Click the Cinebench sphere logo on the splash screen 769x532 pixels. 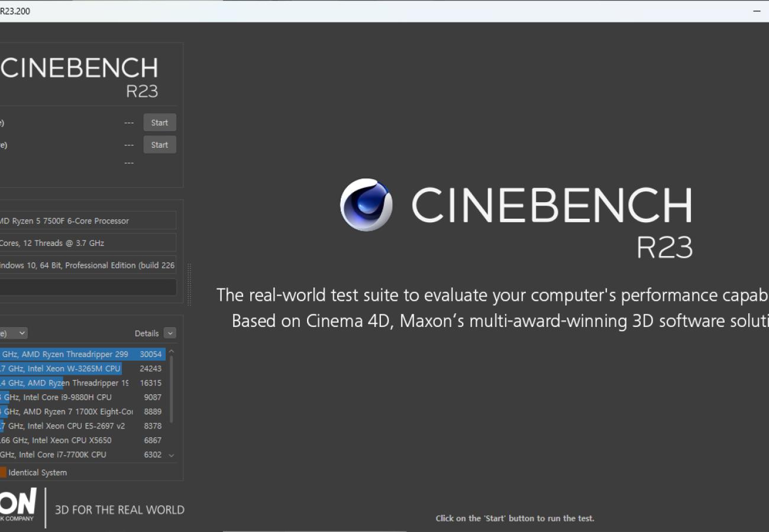(x=367, y=205)
